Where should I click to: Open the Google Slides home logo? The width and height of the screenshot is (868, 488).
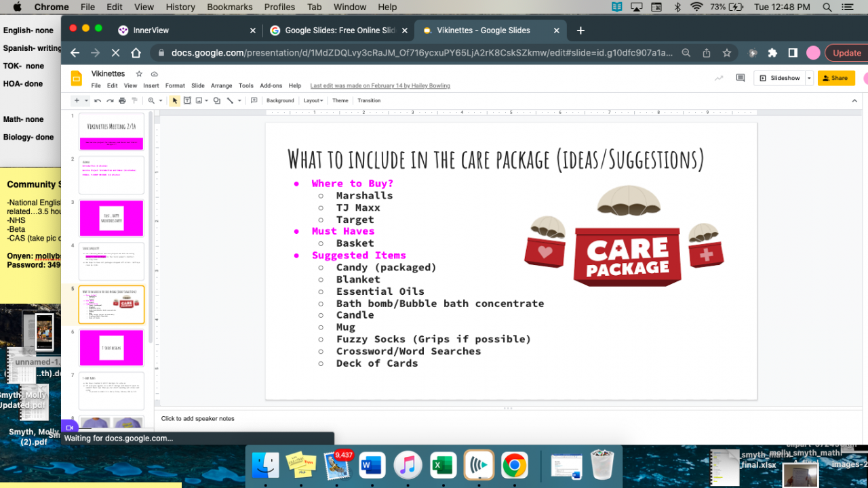pyautogui.click(x=77, y=79)
